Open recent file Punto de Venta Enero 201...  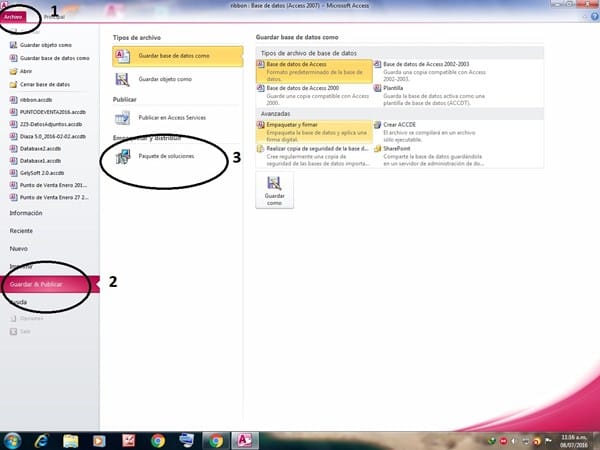(x=49, y=185)
